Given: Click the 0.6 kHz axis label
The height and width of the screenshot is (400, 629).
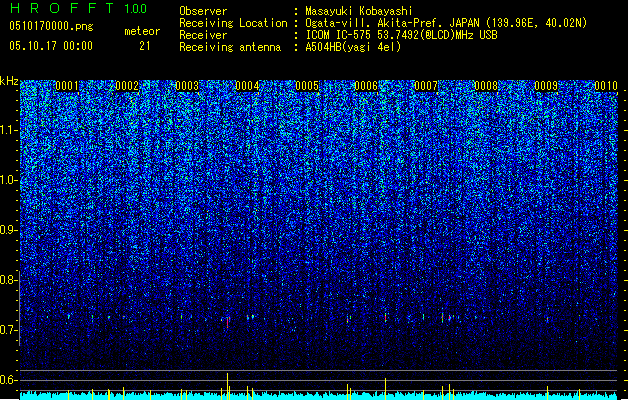Looking at the screenshot, I should click(x=8, y=380).
